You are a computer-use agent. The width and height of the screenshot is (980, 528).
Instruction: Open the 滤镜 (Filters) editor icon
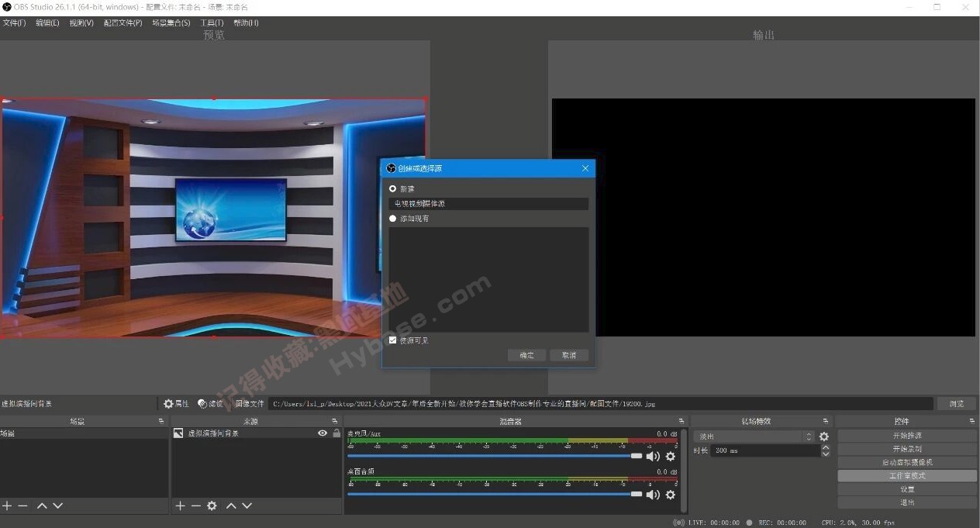point(208,403)
